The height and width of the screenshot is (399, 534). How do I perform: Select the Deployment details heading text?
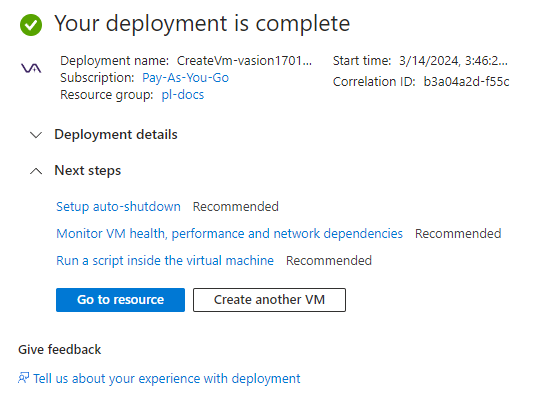[116, 134]
